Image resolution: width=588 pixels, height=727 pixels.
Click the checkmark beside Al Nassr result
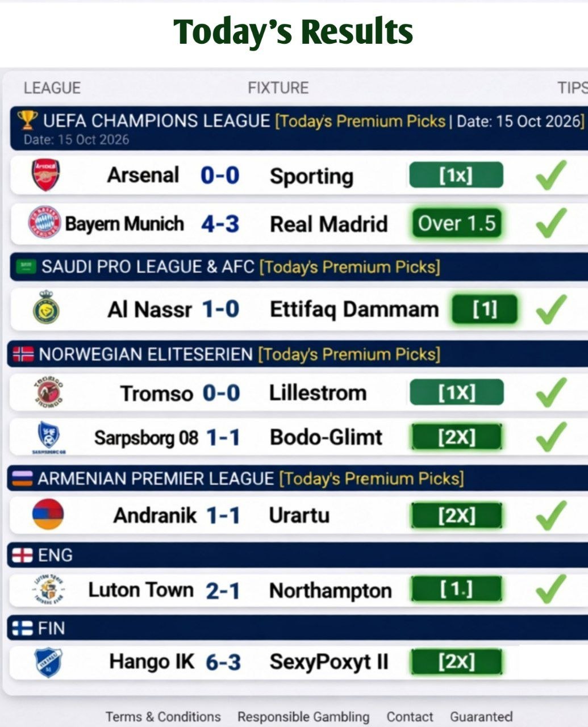point(551,307)
